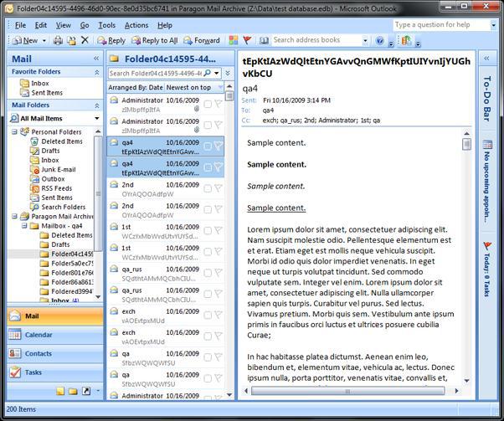This screenshot has height=421, width=504.
Task: Click the envelope icon of first Administrator message
Action: point(114,100)
